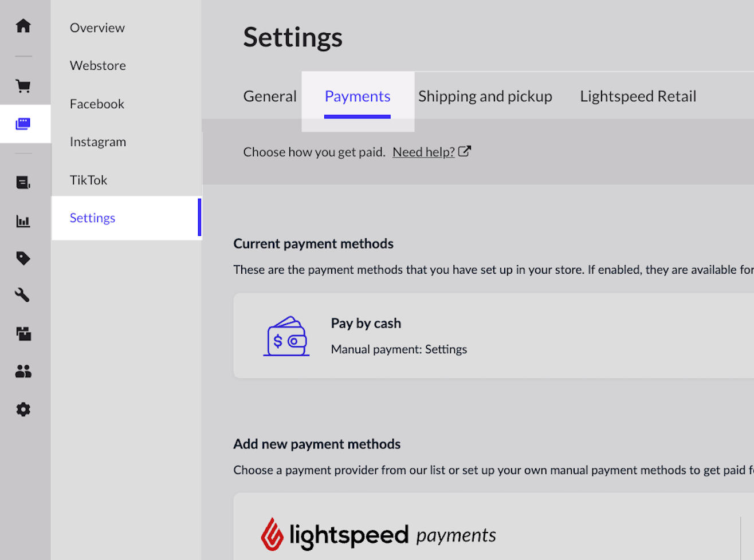Open the Need help? link

(x=423, y=152)
